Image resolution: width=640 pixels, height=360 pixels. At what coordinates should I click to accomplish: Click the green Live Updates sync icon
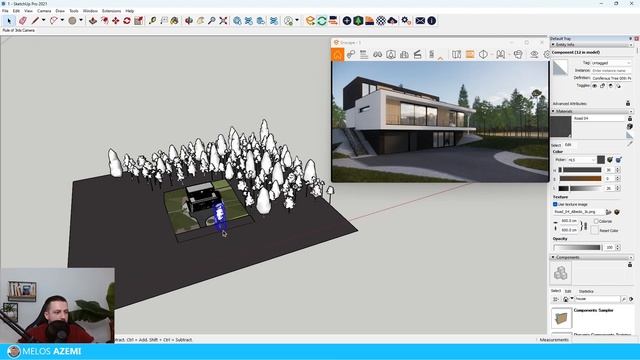(x=322, y=20)
